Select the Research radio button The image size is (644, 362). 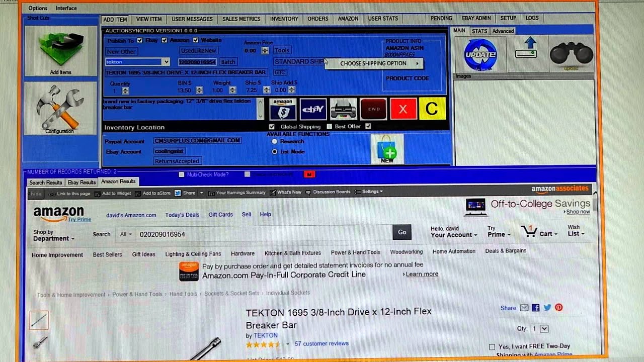click(x=275, y=142)
